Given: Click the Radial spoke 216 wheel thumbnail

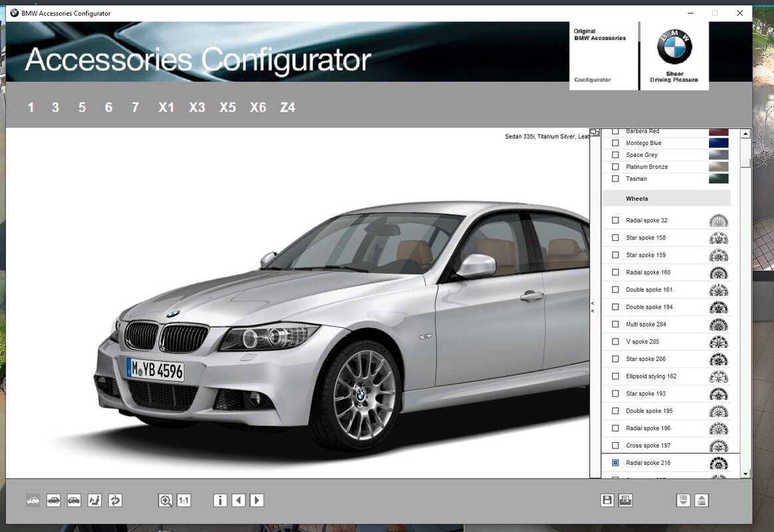Looking at the screenshot, I should pos(719,463).
